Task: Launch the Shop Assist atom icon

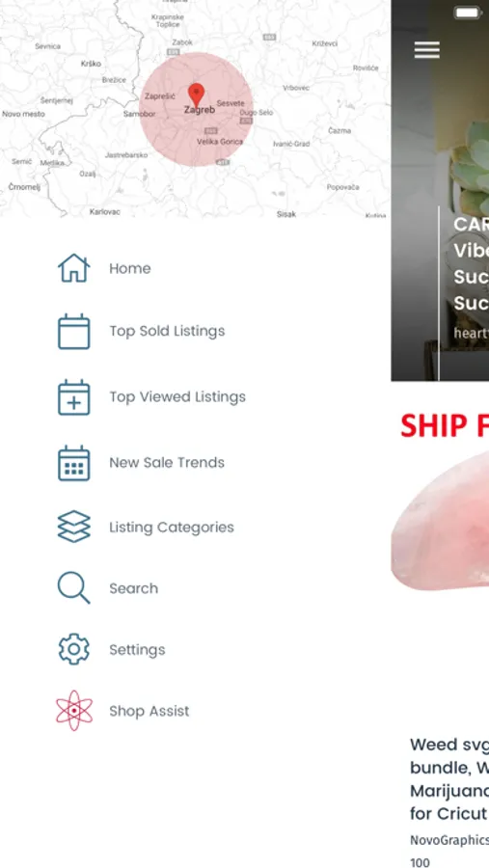Action: click(74, 711)
